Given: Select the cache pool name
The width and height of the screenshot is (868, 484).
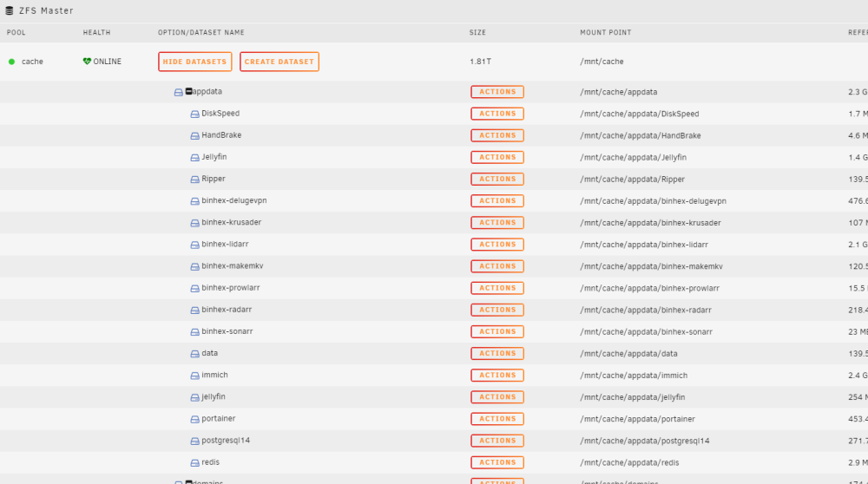Looking at the screenshot, I should click(x=32, y=62).
